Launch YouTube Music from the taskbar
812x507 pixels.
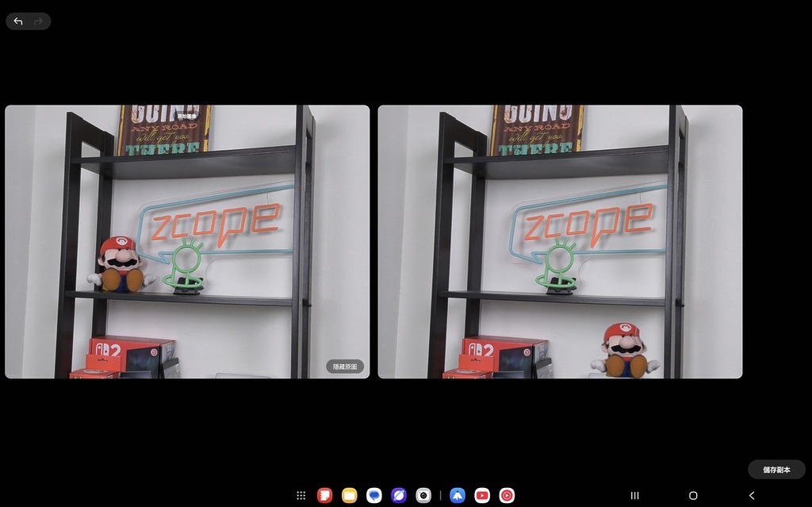click(x=507, y=496)
